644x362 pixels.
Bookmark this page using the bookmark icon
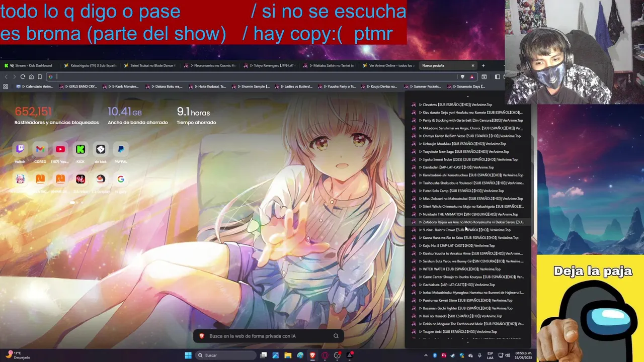40,77
